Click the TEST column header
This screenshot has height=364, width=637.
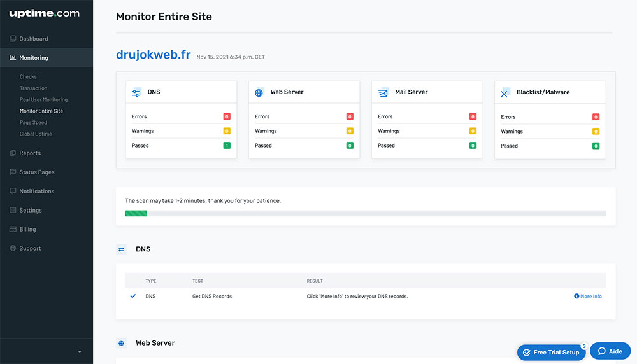[x=198, y=281]
